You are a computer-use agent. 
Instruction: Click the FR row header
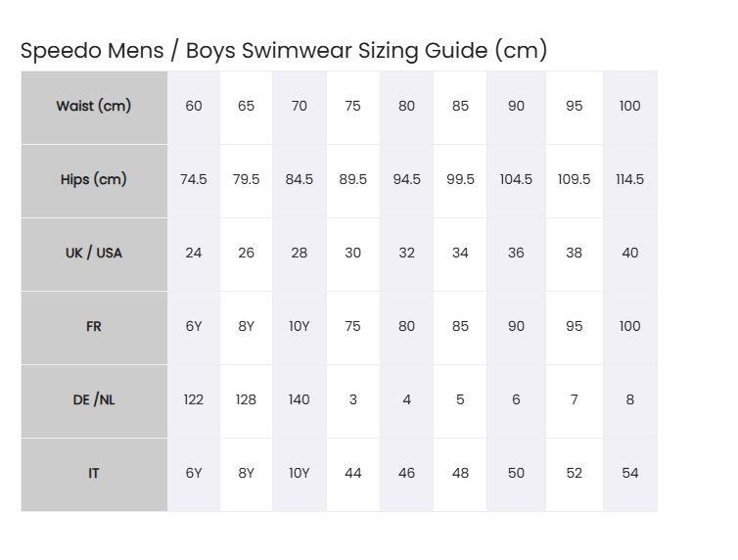click(x=94, y=326)
